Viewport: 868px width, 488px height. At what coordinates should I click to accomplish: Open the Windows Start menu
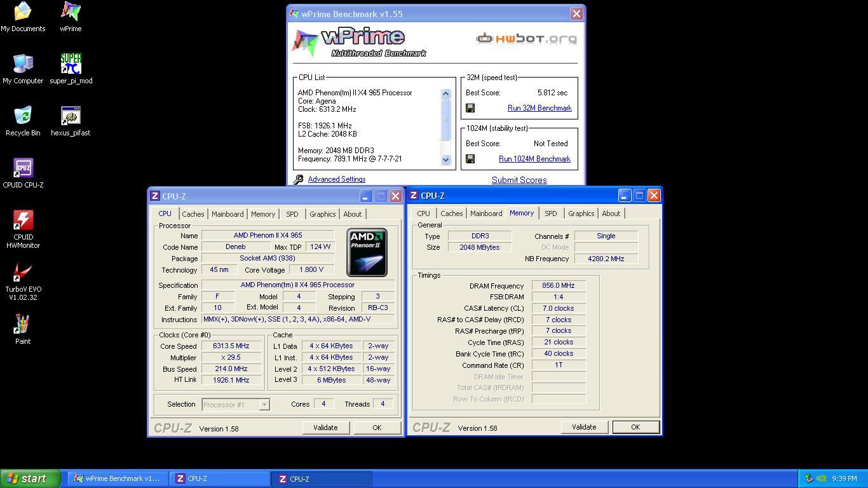click(x=31, y=478)
